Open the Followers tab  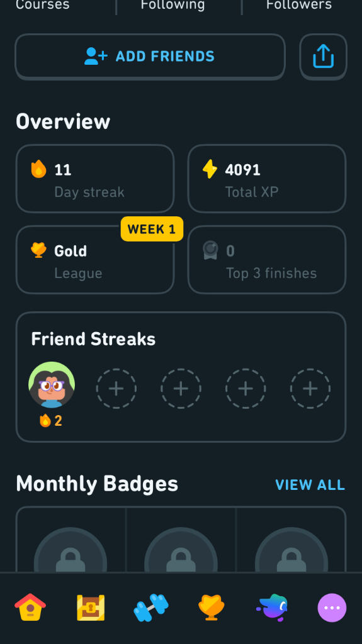pos(299,5)
